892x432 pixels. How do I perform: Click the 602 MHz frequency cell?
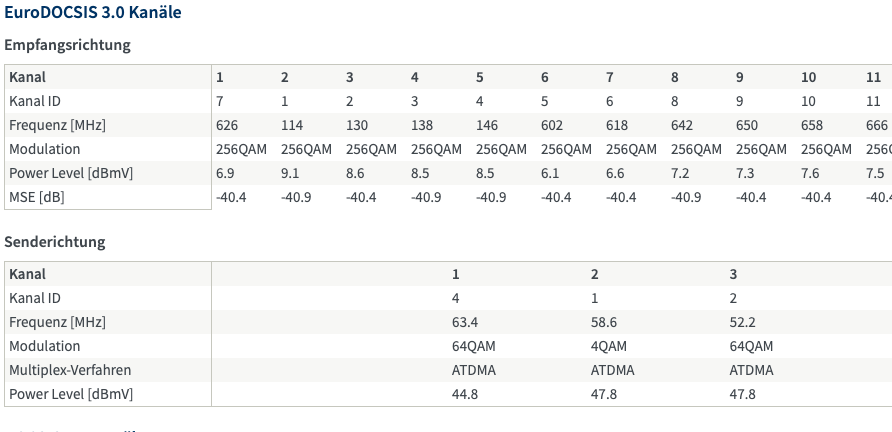(552, 125)
